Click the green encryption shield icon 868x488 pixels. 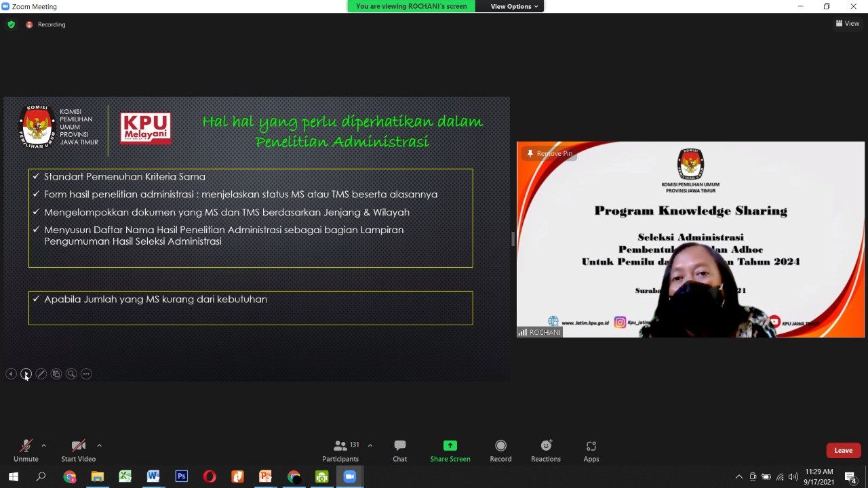click(11, 24)
